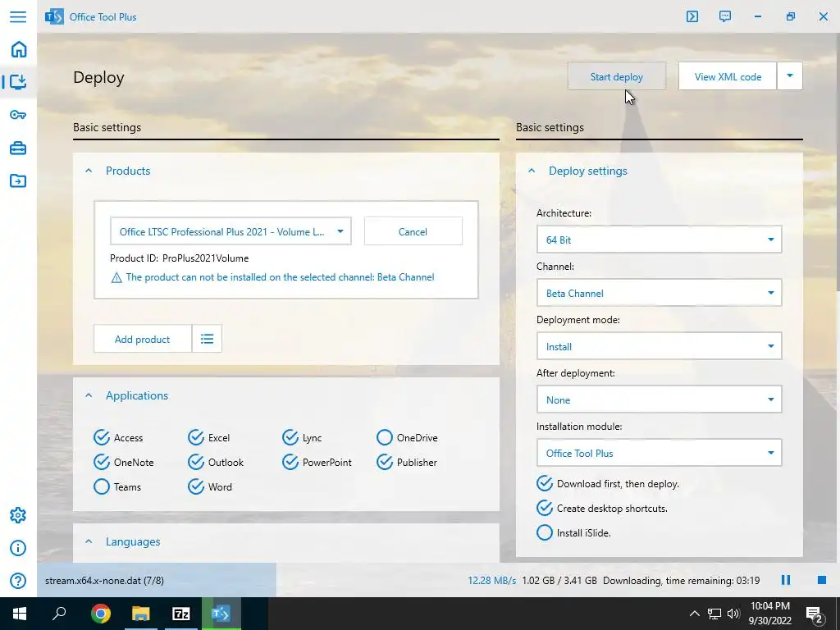Screen dimensions: 840x630
Task: Click the warning triangle icon
Action: [116, 277]
